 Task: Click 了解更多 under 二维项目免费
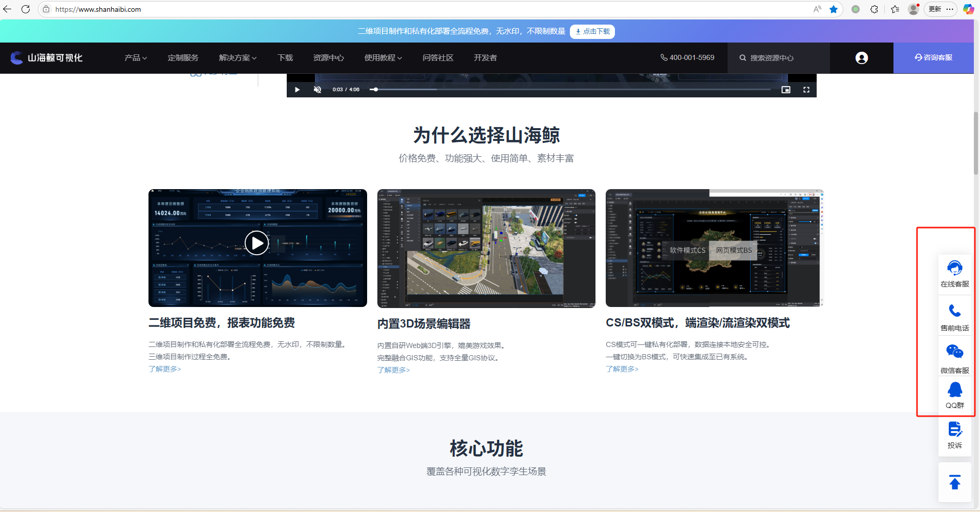[x=165, y=369]
